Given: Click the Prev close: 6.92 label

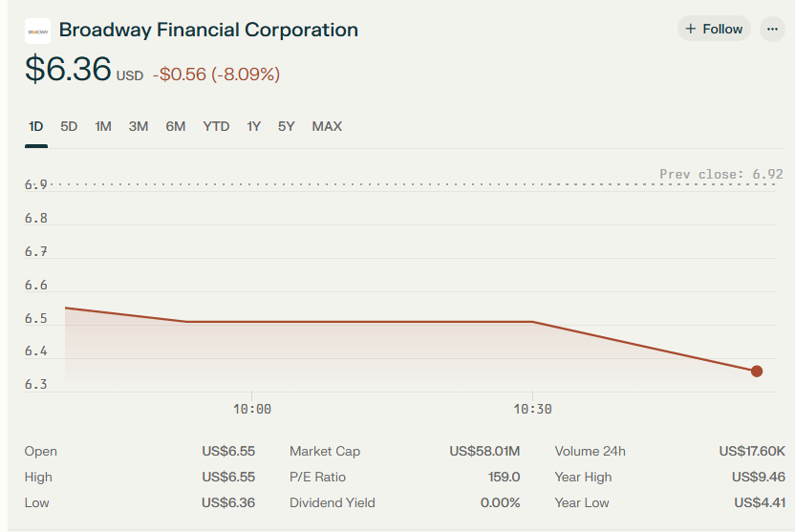Looking at the screenshot, I should [x=721, y=174].
